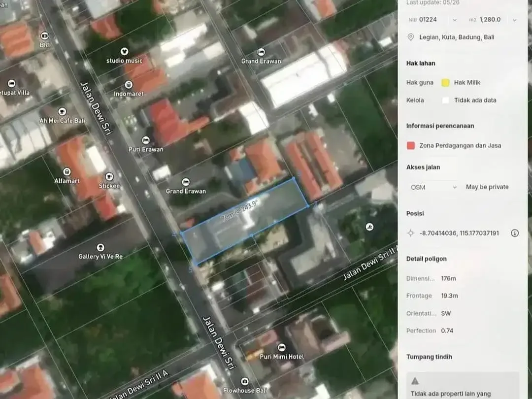The width and height of the screenshot is (532, 399).
Task: Open the position info icon
Action: point(515,233)
